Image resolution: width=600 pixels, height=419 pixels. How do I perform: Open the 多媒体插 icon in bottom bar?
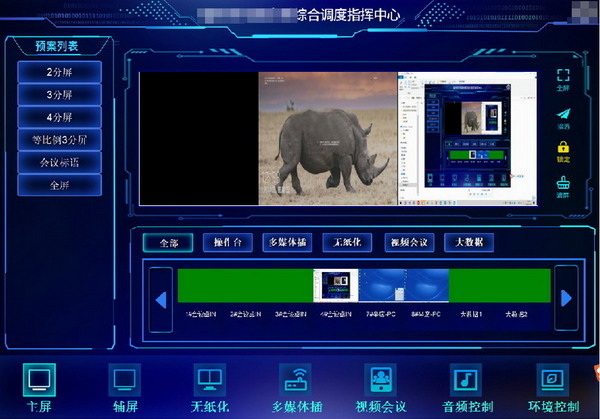coord(297,380)
